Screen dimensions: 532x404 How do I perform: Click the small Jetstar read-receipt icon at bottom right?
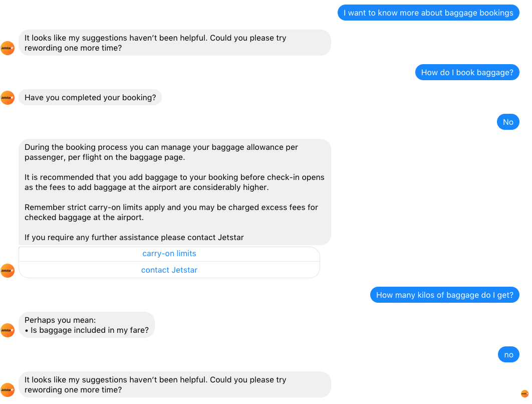pyautogui.click(x=524, y=393)
